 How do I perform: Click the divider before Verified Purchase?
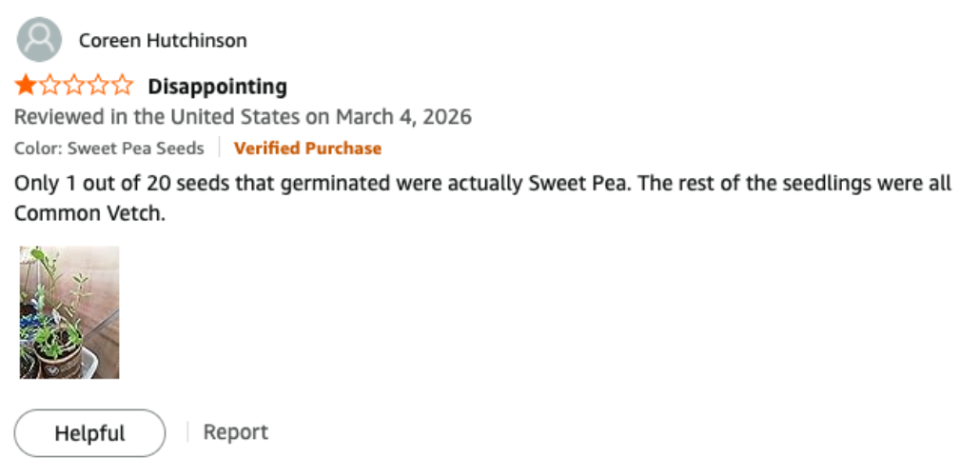(219, 149)
